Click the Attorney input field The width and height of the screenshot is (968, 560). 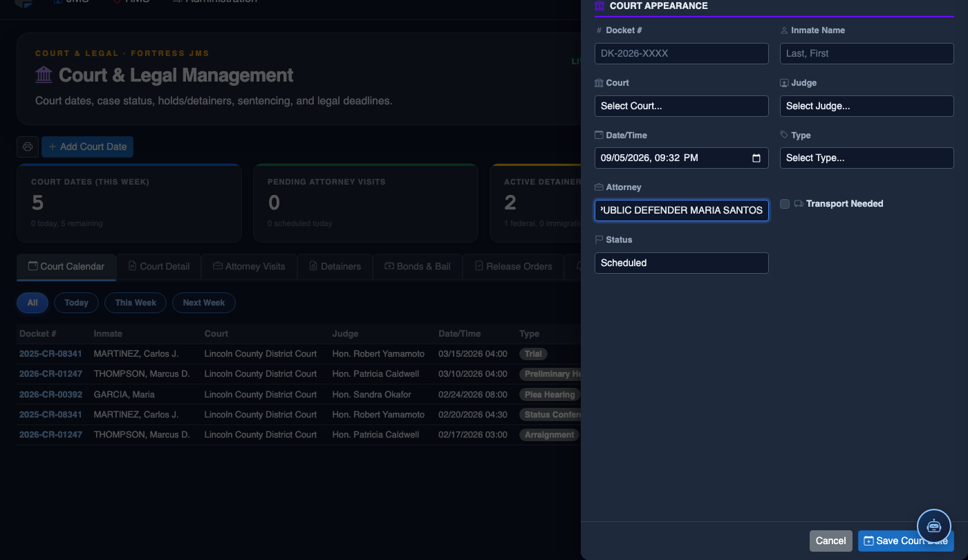click(x=681, y=210)
